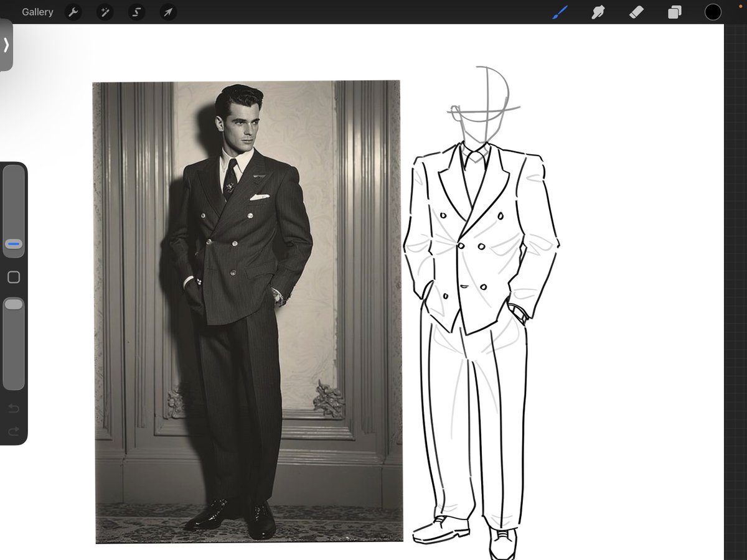
Task: Redo the stroke with the redo arrow
Action: point(14,431)
